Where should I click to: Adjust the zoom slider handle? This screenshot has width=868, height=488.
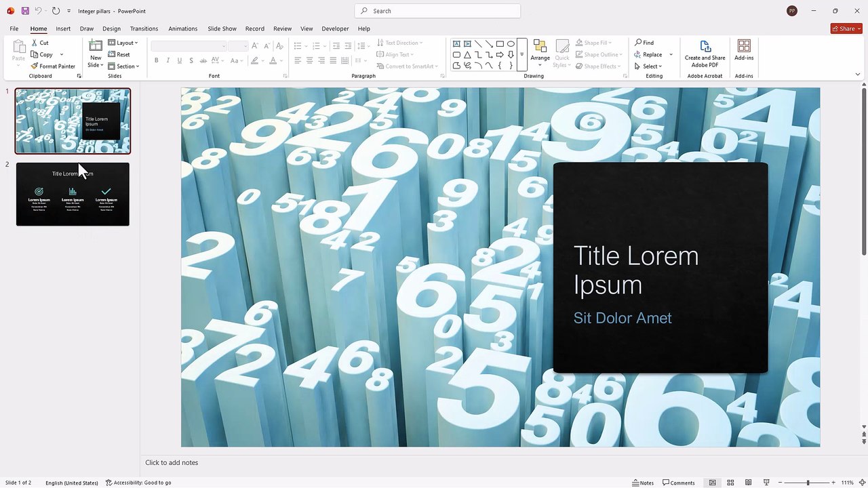(808, 483)
